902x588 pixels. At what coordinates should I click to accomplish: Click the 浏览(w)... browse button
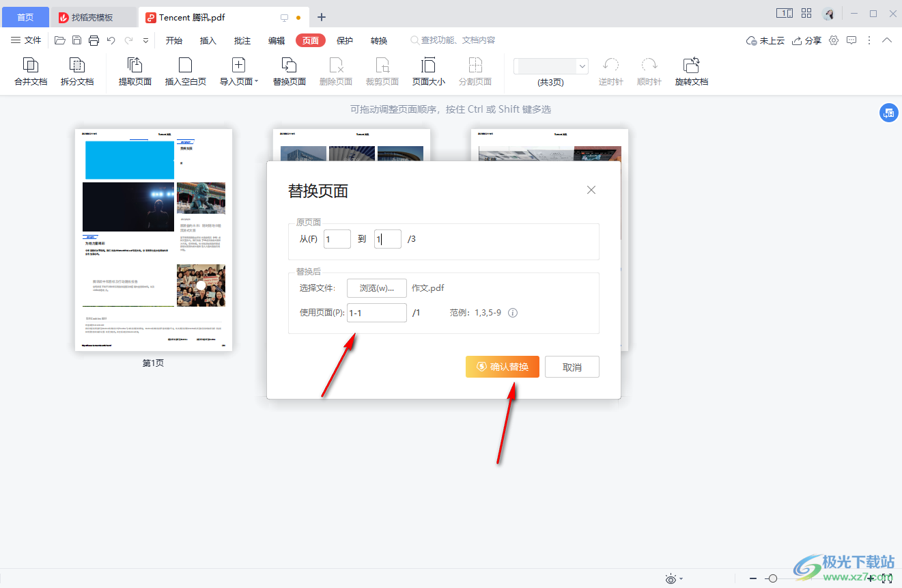(377, 288)
